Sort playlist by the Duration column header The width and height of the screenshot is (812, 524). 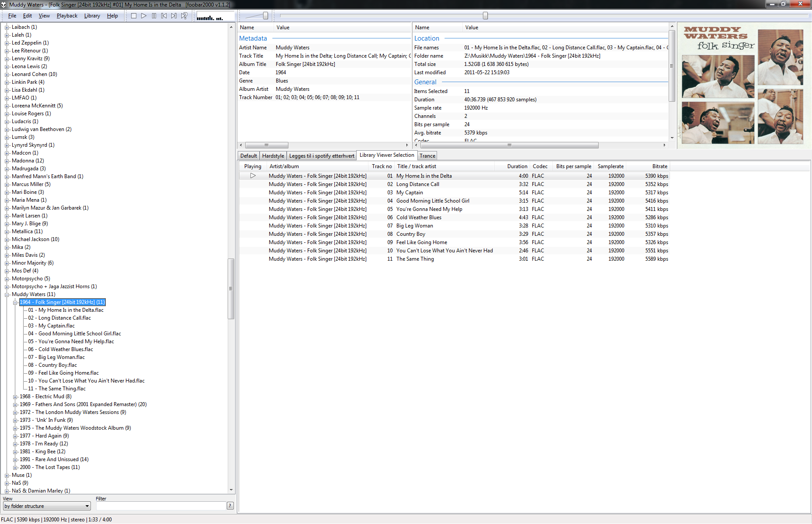pyautogui.click(x=517, y=166)
